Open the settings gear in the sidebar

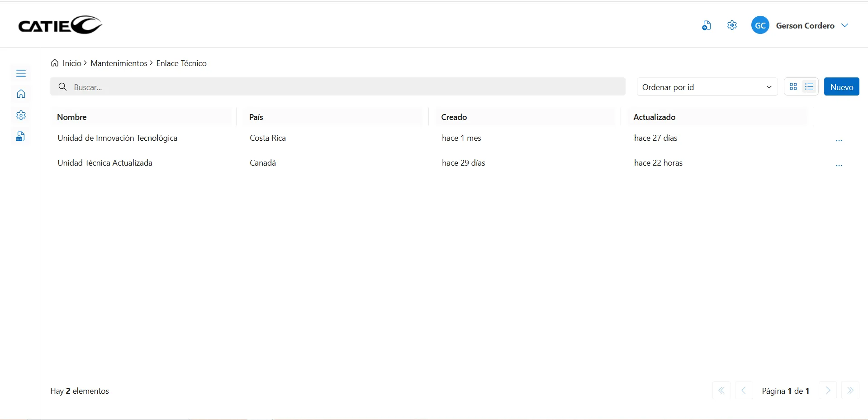[x=21, y=115]
